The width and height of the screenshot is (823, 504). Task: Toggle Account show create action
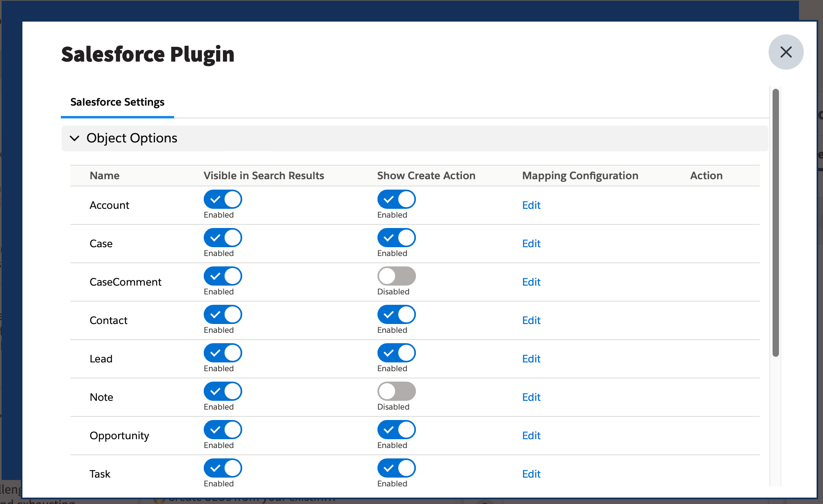[396, 199]
